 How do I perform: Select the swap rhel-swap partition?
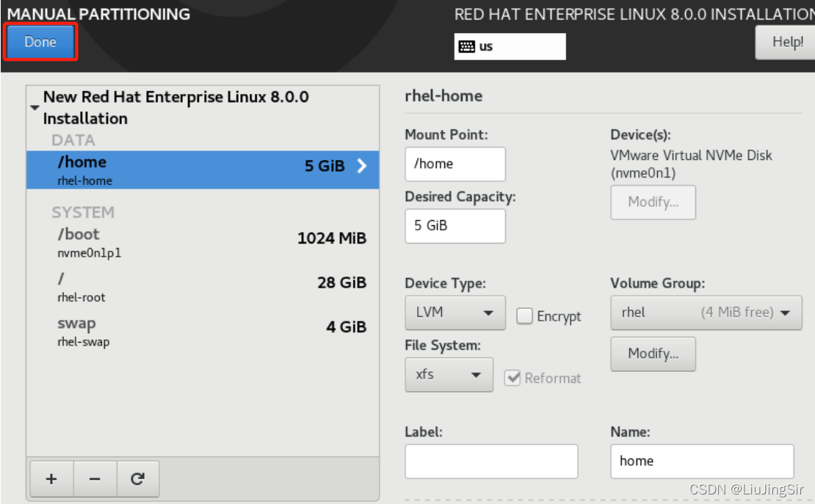coord(203,332)
